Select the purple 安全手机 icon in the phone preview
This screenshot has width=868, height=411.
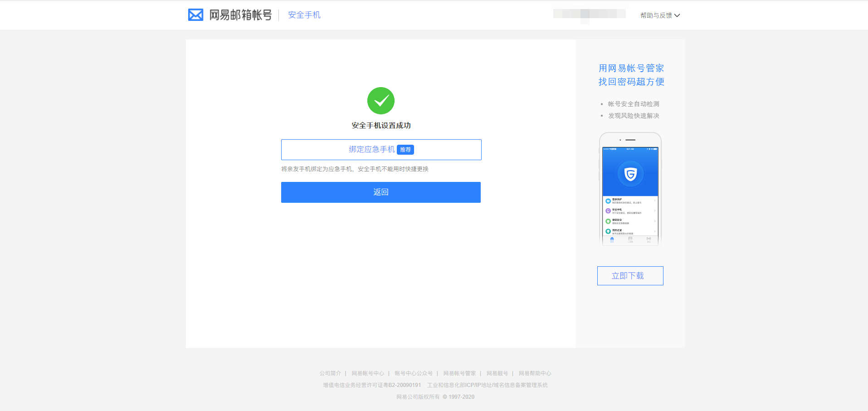point(608,210)
